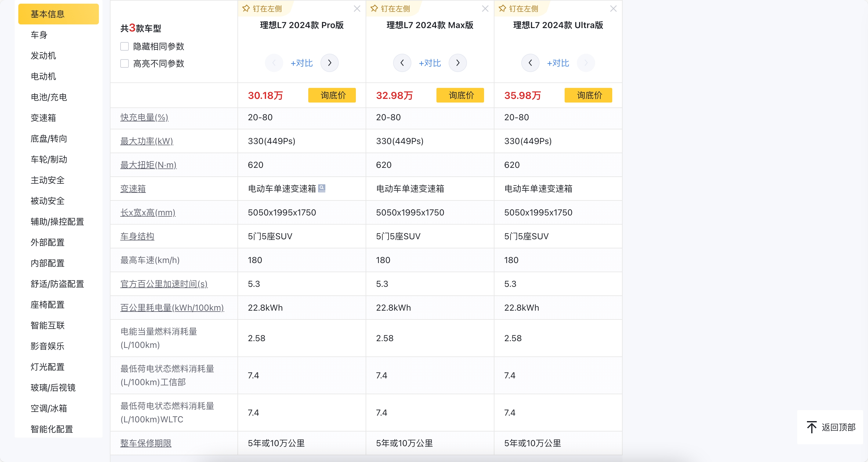Remove the Pro版 column with its X
This screenshot has height=462, width=868.
point(357,9)
